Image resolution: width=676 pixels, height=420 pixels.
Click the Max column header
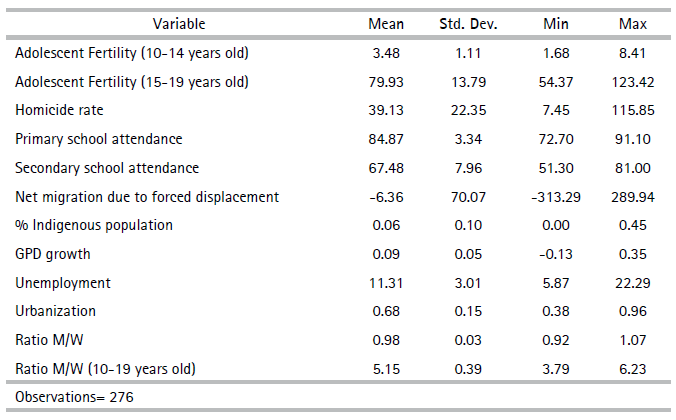tap(633, 23)
